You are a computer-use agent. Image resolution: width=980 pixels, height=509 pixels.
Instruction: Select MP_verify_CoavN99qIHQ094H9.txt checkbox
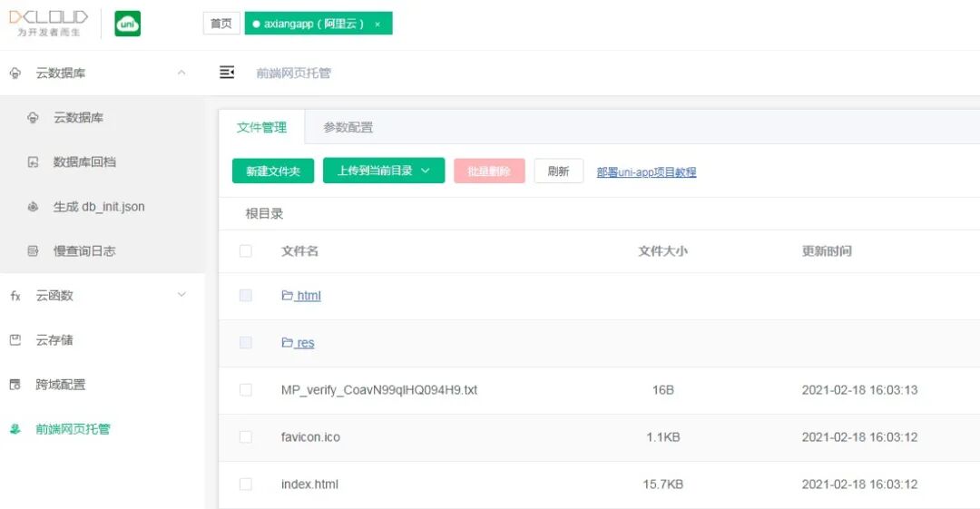(x=246, y=389)
